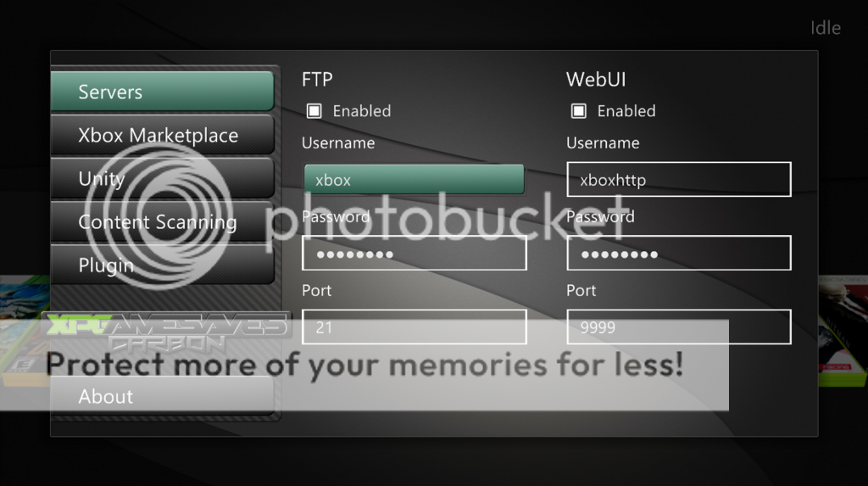Select the FTP password field
Image resolution: width=868 pixels, height=486 pixels.
point(414,254)
